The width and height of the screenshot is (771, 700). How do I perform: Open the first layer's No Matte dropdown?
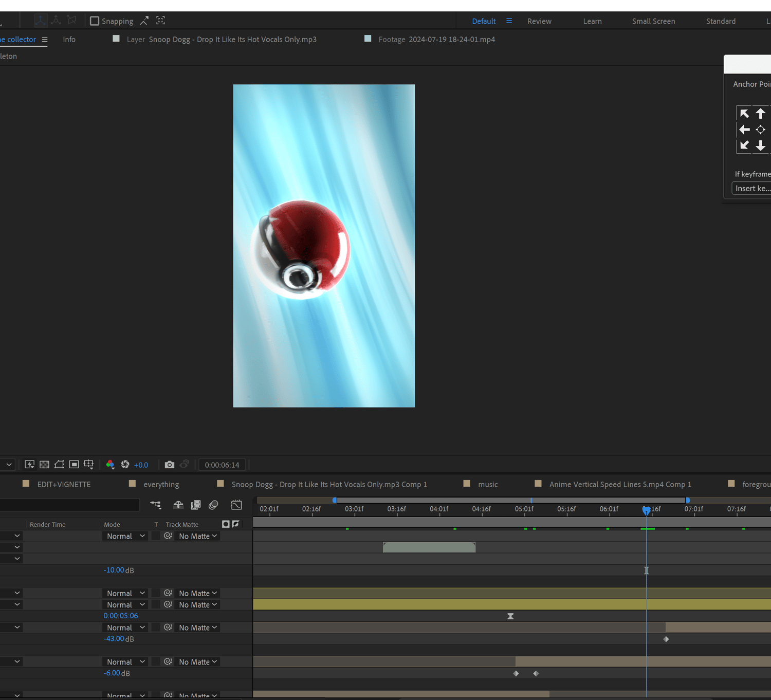tap(198, 536)
